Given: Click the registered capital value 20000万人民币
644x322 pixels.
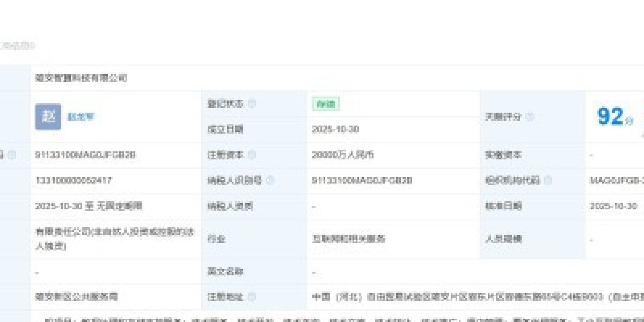Looking at the screenshot, I should (x=342, y=155).
